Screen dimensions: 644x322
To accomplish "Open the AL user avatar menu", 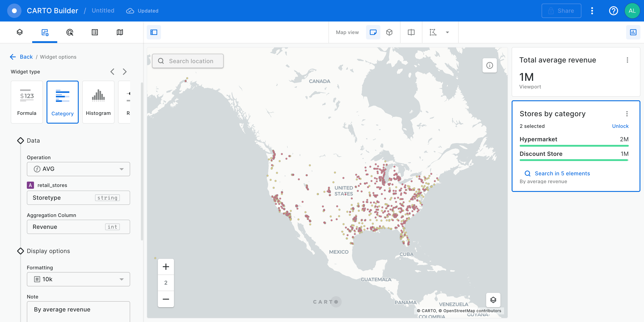I will (632, 11).
